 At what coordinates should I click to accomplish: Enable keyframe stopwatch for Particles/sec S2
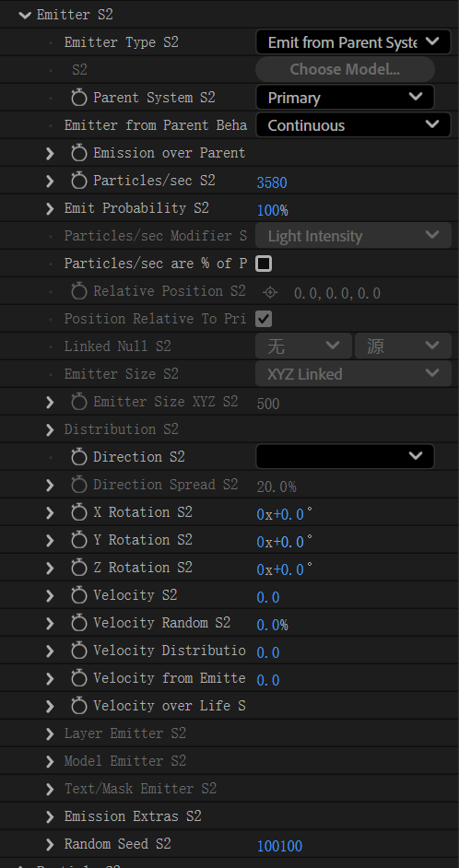[79, 181]
